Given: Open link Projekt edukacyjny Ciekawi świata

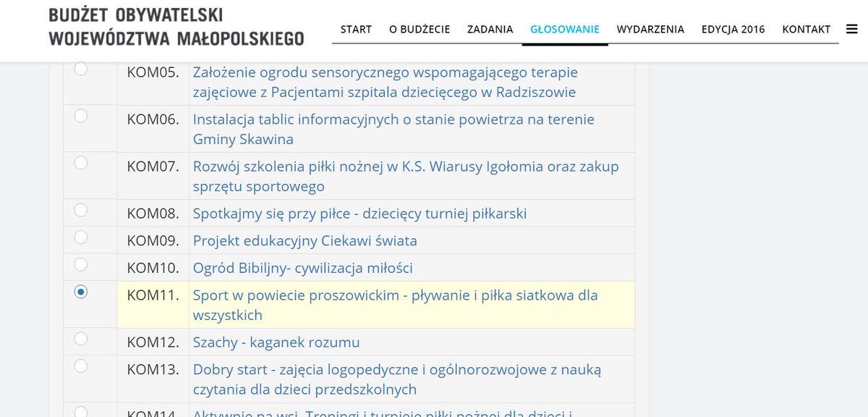Looking at the screenshot, I should pos(305,240).
